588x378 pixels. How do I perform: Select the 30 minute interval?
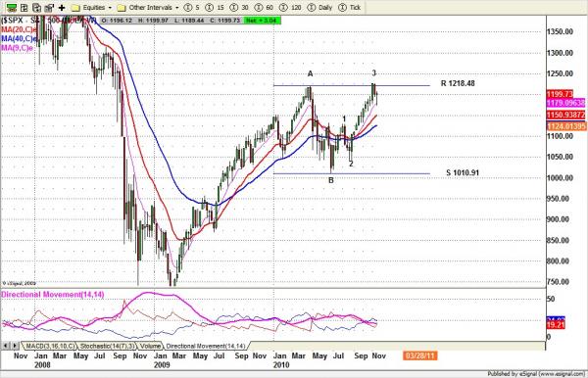239,8
